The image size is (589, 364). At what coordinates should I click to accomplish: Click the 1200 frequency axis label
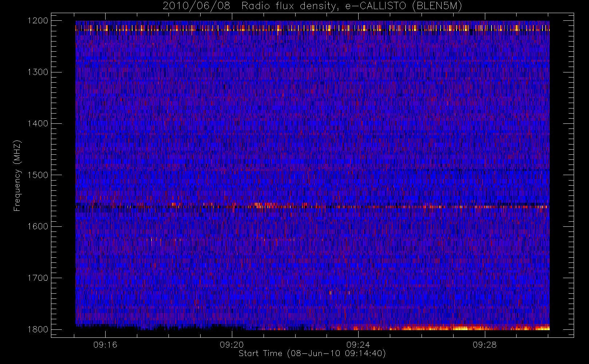tap(38, 21)
